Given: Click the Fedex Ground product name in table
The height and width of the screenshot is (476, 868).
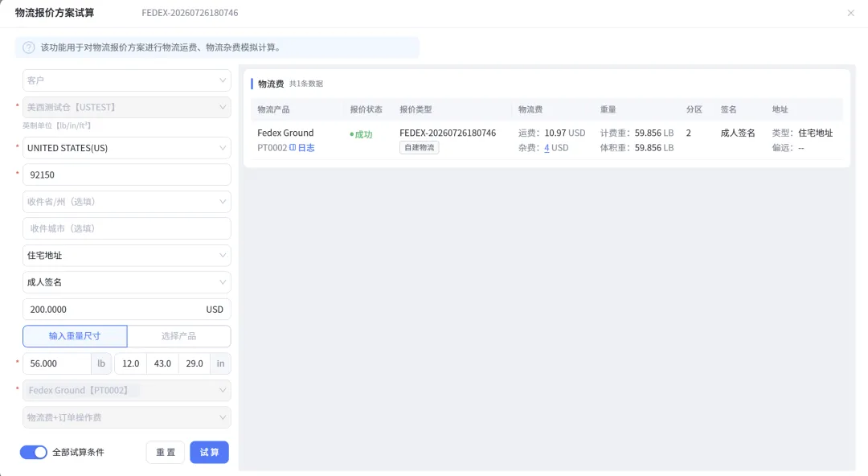Looking at the screenshot, I should (x=285, y=133).
